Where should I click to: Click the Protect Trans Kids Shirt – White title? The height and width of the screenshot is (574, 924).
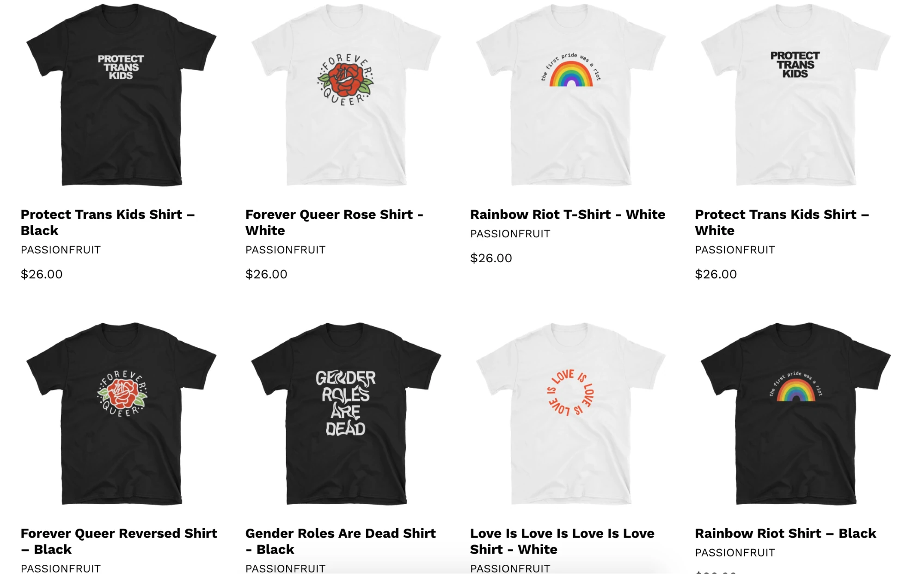[782, 222]
